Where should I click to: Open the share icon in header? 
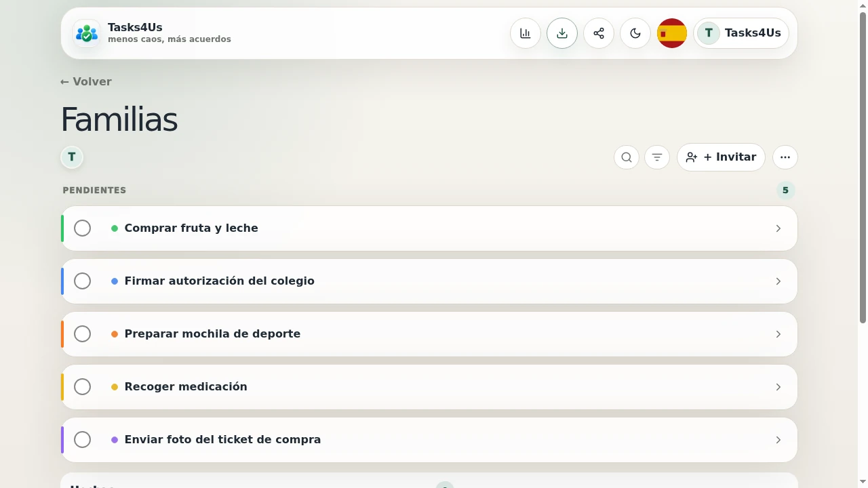pos(599,33)
